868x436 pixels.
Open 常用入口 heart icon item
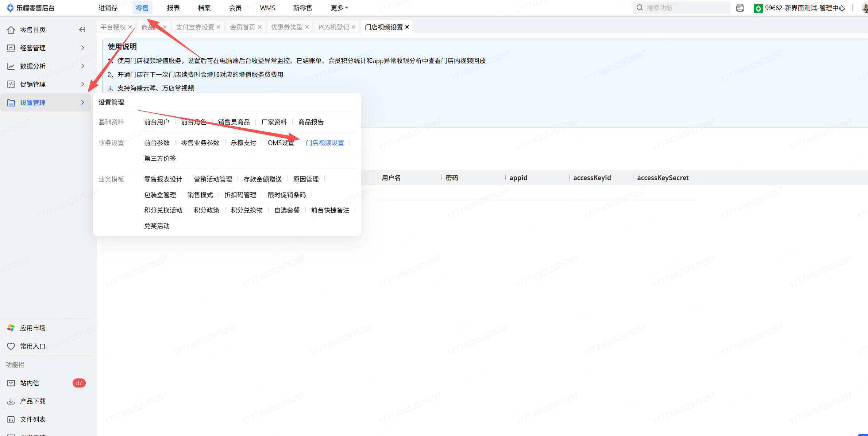click(11, 346)
